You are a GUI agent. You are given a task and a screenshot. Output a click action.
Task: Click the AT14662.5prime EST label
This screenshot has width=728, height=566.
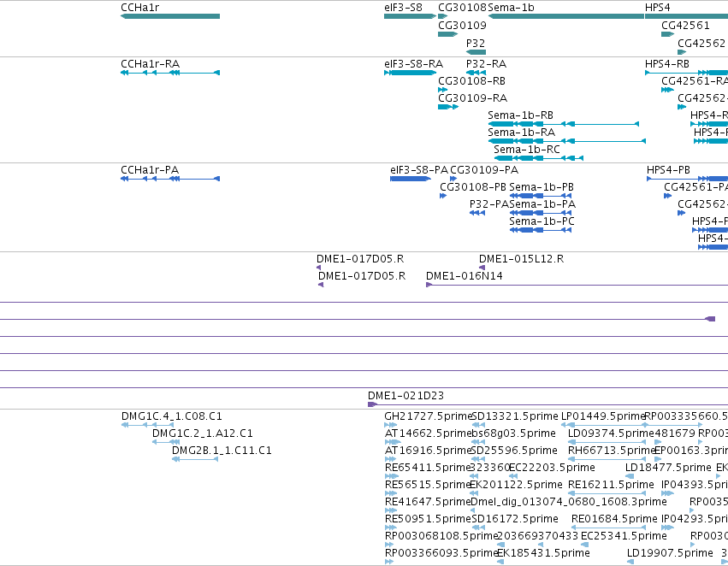[x=428, y=433]
